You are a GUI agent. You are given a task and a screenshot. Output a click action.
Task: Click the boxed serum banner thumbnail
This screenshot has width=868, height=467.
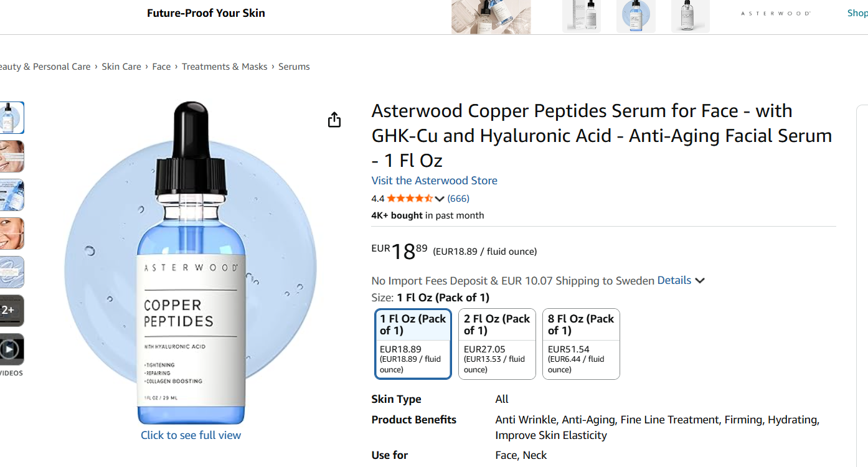click(x=581, y=16)
